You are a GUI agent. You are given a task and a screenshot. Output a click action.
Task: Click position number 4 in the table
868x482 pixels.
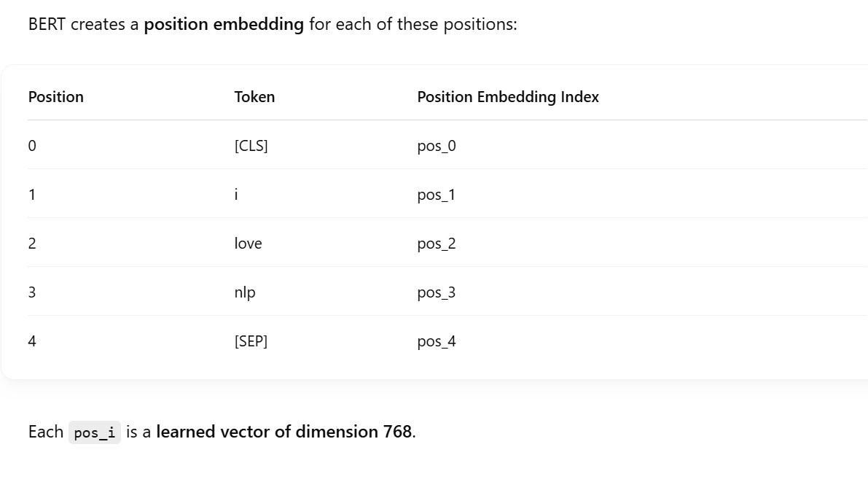click(32, 341)
